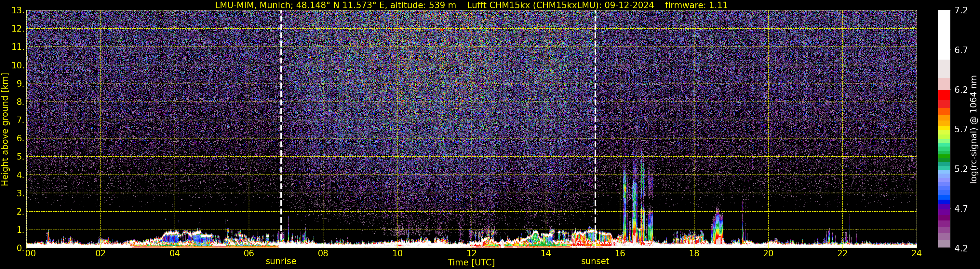Click the 'Time [UTC]' axis label
The height and width of the screenshot is (269, 980).
tap(471, 262)
